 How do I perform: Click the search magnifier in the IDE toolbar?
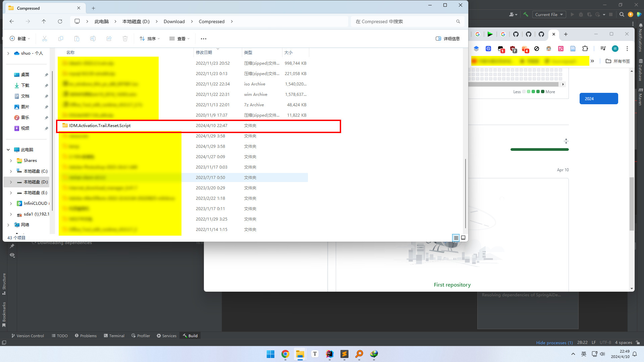(x=622, y=14)
